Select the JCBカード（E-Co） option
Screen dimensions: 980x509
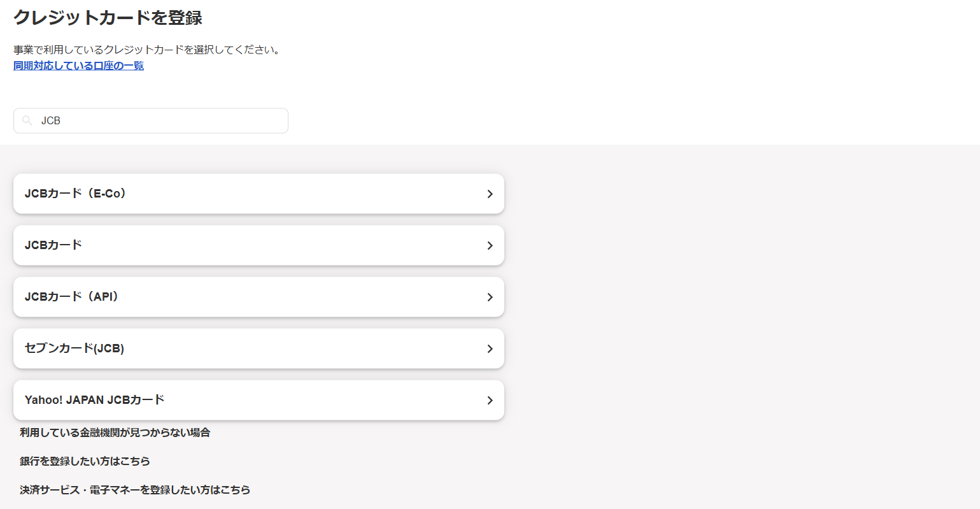pos(75,194)
